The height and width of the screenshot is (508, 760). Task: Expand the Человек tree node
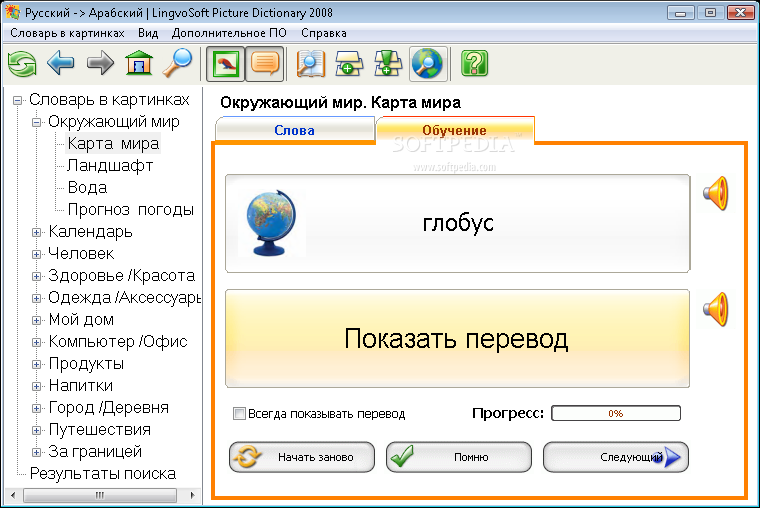click(37, 254)
